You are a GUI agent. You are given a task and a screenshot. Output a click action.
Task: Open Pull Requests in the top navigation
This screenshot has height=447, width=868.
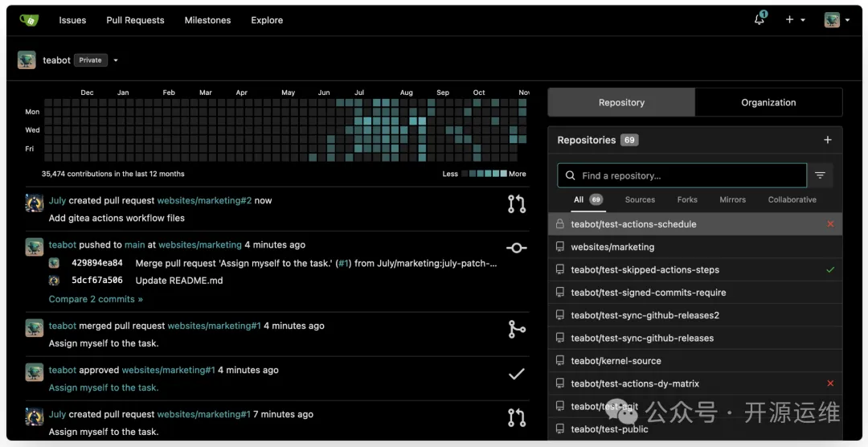tap(135, 20)
